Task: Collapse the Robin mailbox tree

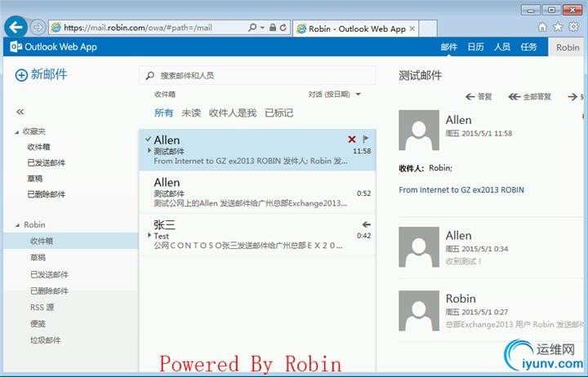Action: (17, 225)
